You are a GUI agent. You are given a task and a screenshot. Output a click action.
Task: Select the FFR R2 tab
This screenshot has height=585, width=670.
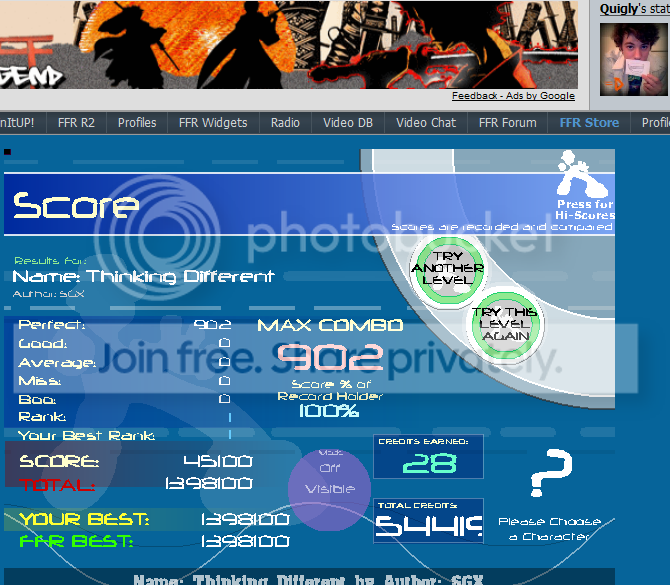(x=75, y=123)
